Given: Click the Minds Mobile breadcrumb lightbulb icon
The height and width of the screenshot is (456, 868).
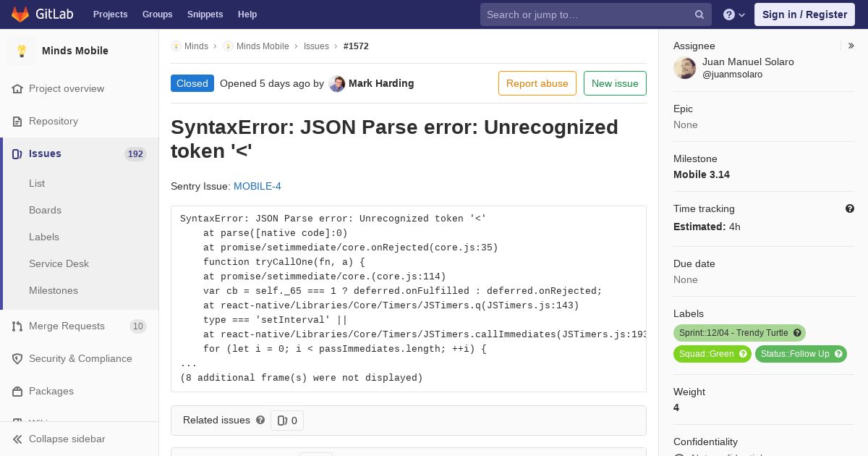Looking at the screenshot, I should (x=228, y=46).
